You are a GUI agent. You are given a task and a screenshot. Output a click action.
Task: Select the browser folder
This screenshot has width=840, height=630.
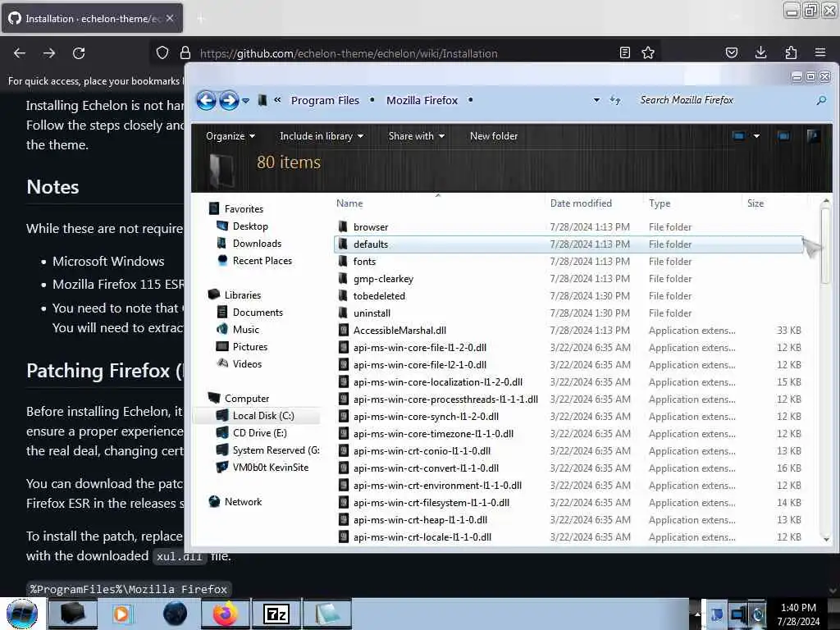pyautogui.click(x=569, y=227)
